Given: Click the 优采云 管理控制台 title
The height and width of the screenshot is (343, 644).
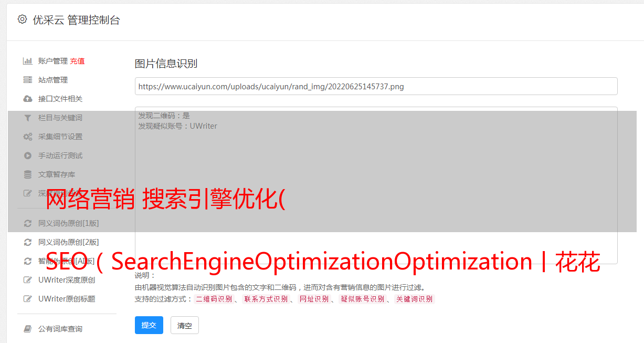Looking at the screenshot, I should coord(76,20).
